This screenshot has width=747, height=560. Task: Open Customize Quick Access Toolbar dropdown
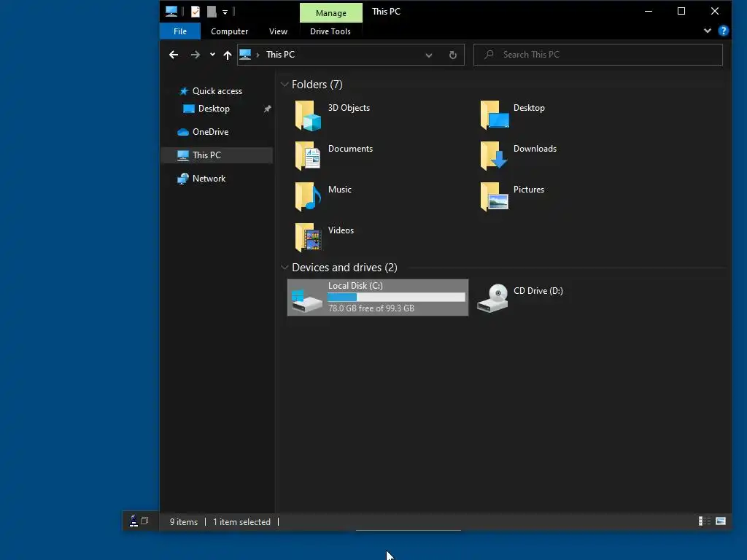(225, 12)
